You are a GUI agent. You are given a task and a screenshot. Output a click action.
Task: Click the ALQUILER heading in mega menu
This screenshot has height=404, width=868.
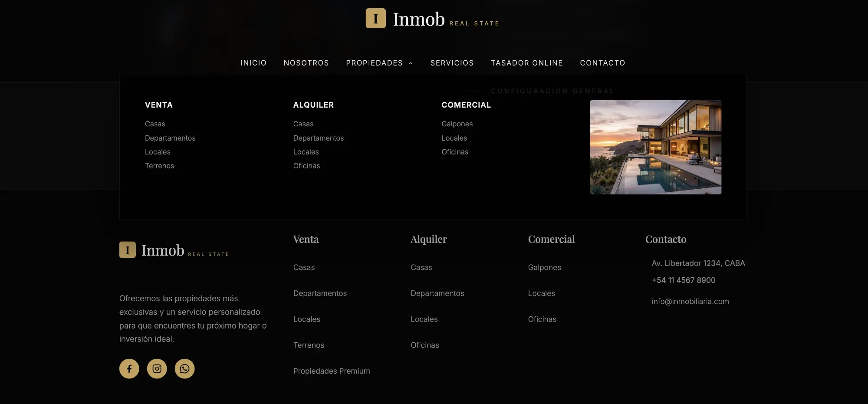click(x=313, y=105)
